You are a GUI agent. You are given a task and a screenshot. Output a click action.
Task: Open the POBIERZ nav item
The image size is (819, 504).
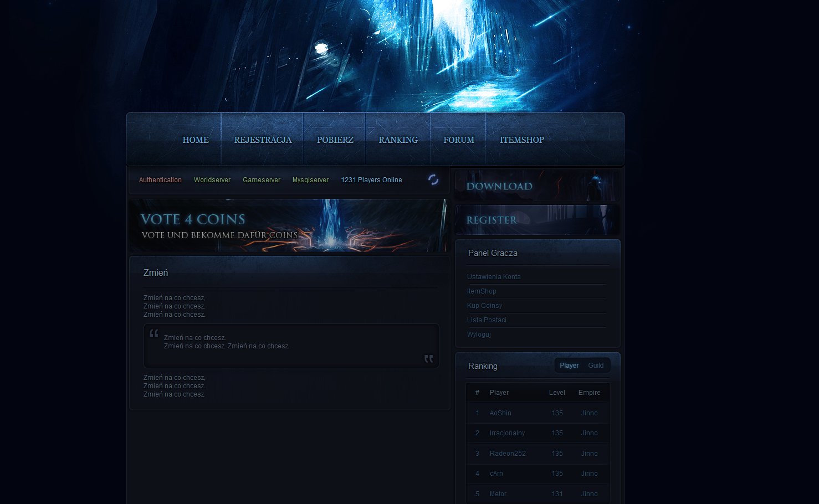tap(335, 140)
